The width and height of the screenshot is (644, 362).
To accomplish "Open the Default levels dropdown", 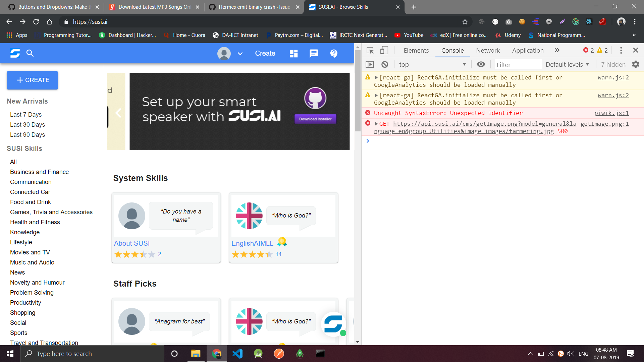I will 567,64.
